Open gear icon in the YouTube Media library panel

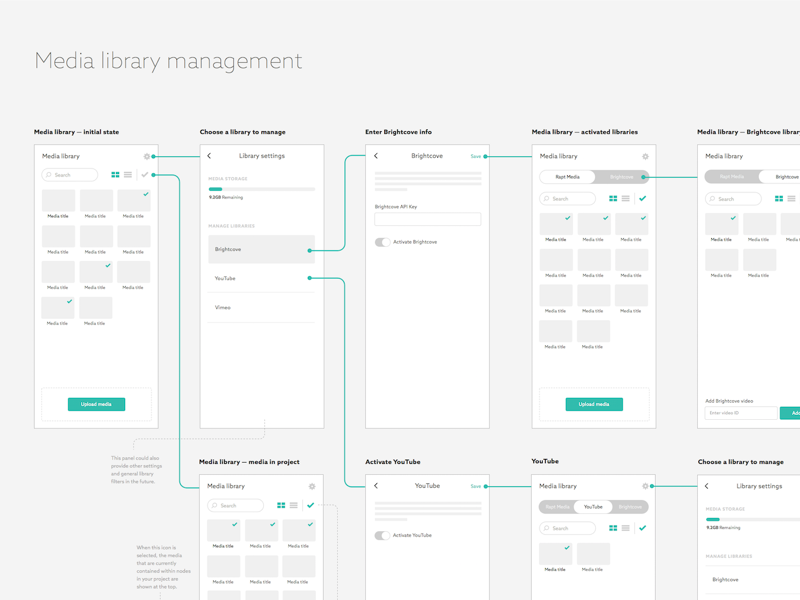pos(645,486)
